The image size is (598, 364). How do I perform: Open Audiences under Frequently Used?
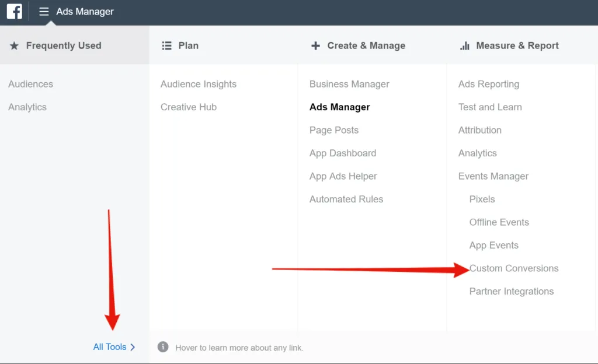(x=31, y=84)
